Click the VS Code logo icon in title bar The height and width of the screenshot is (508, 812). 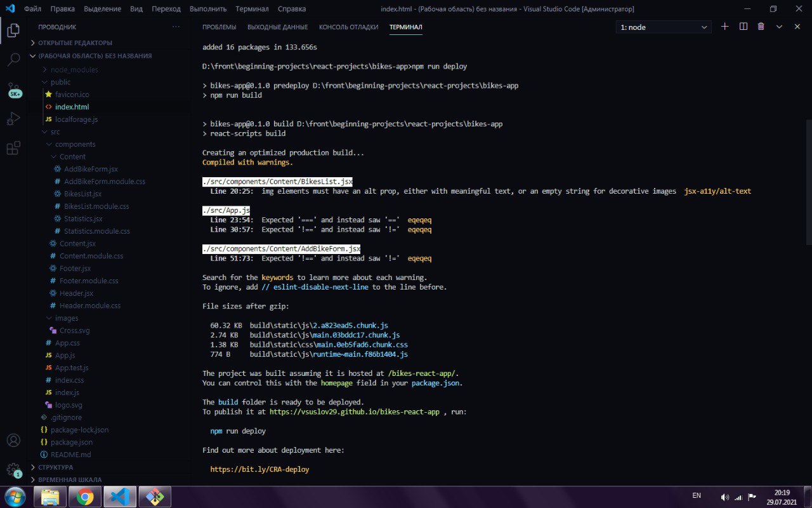[10, 9]
